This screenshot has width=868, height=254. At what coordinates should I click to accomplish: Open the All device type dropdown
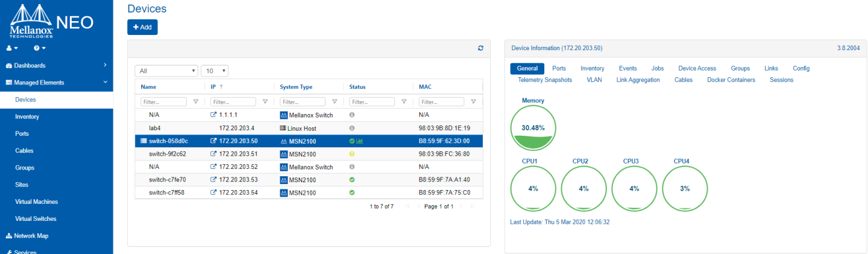[x=166, y=71]
